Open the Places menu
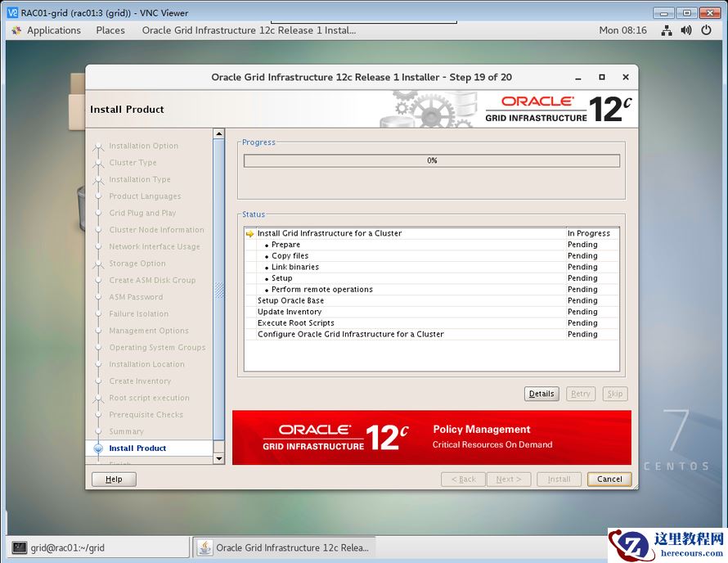This screenshot has height=563, width=728. coord(110,30)
